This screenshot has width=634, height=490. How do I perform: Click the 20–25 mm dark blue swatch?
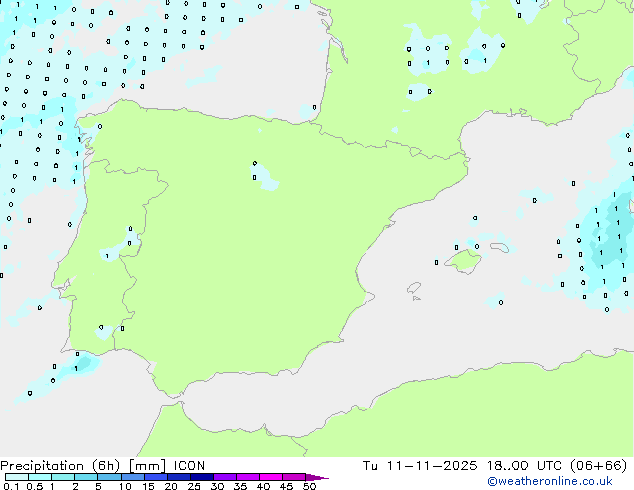point(178,477)
